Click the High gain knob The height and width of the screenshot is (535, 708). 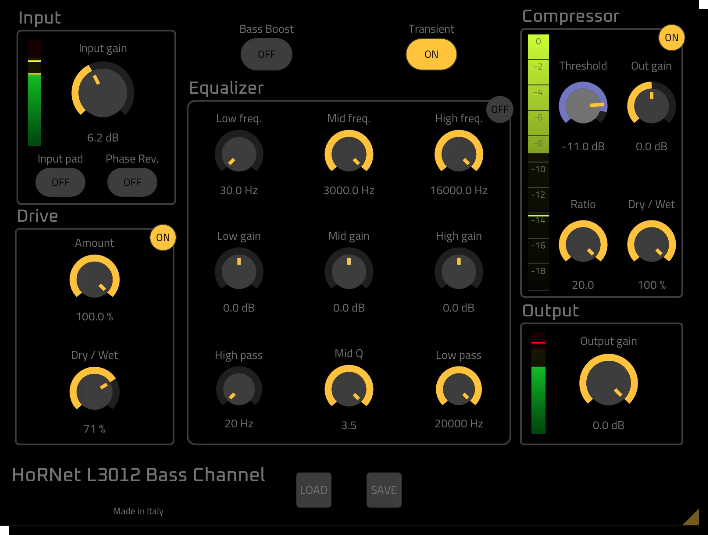pyautogui.click(x=459, y=270)
